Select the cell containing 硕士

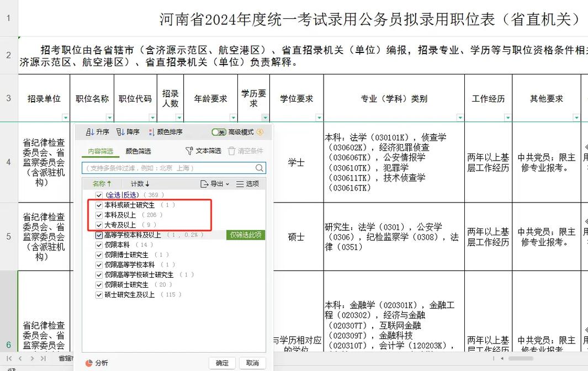[x=296, y=237]
